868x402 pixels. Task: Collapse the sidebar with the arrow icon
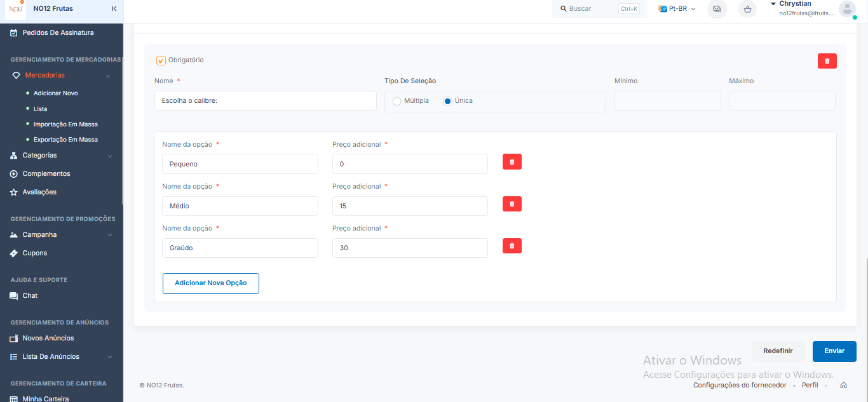click(x=114, y=8)
